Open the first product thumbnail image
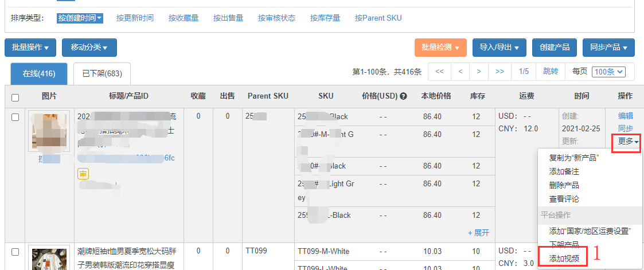 pyautogui.click(x=49, y=131)
